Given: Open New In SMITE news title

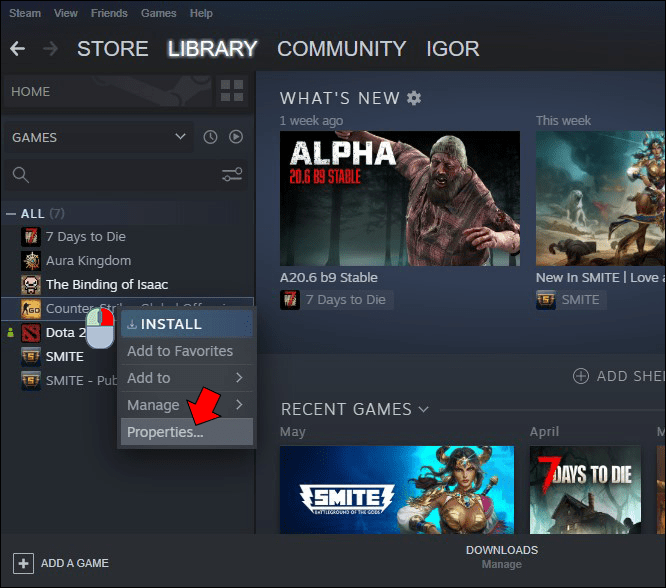Looking at the screenshot, I should tap(601, 277).
